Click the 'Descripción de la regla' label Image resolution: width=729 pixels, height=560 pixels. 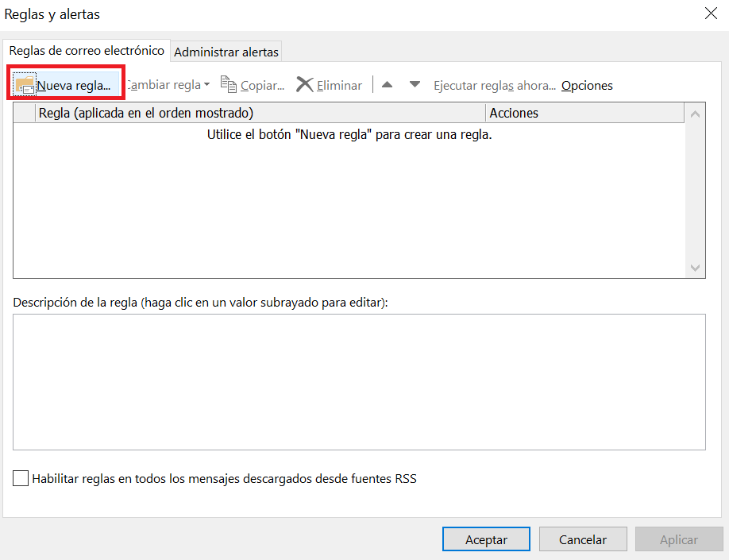(x=200, y=303)
